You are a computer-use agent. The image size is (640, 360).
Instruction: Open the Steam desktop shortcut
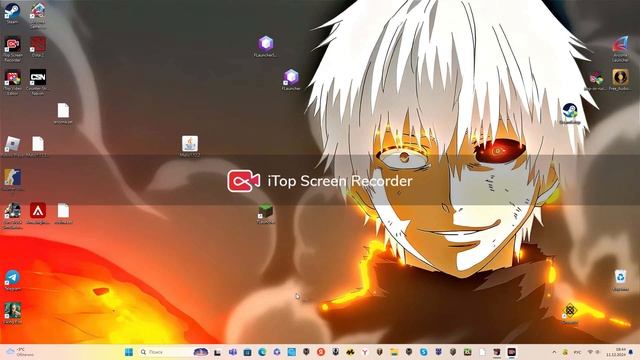[x=12, y=12]
